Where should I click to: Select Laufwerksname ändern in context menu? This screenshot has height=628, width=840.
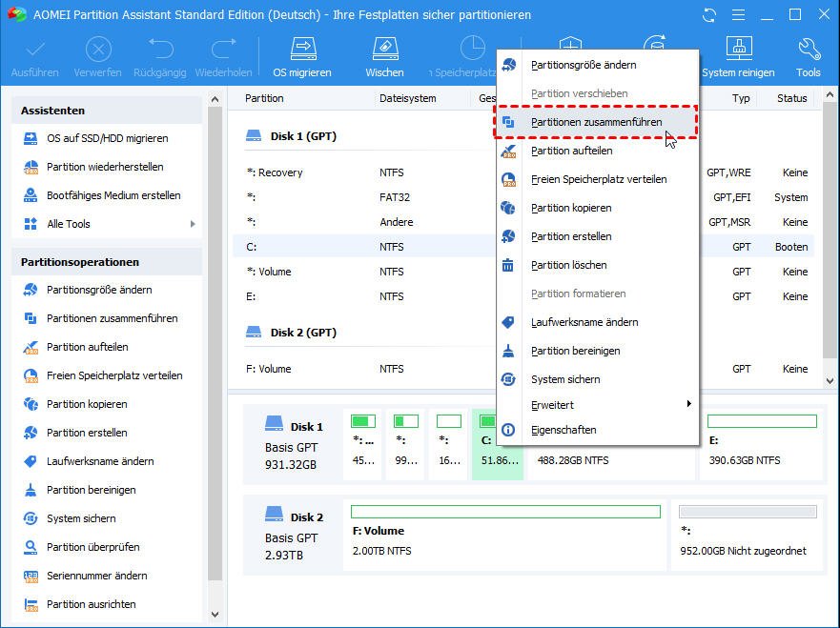pyautogui.click(x=597, y=322)
